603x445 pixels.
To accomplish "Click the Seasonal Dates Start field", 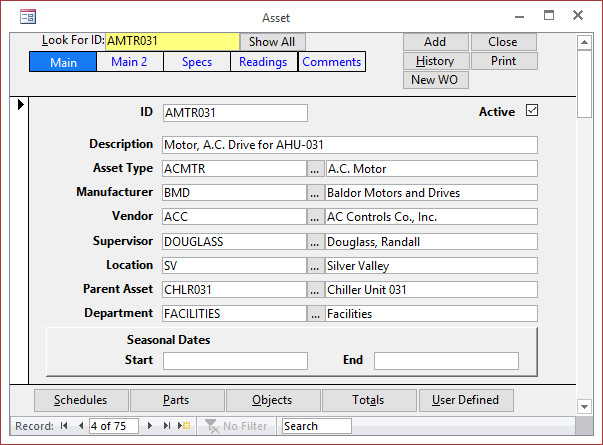I will click(x=235, y=360).
